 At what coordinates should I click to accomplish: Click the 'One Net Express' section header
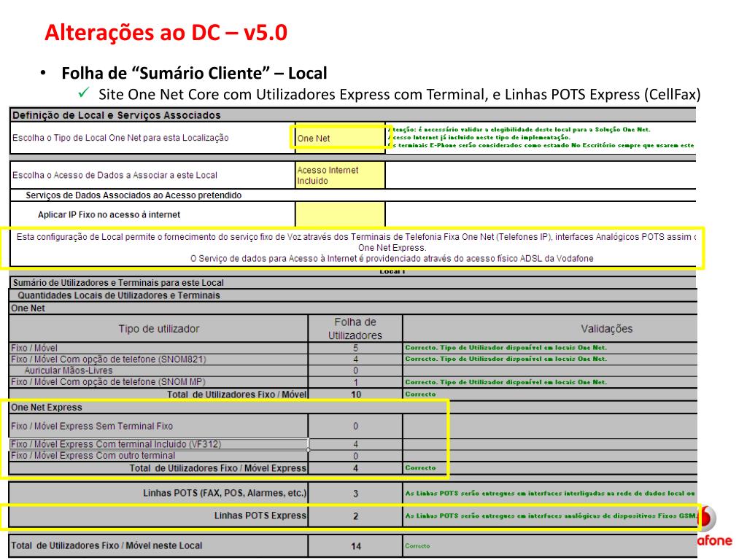pyautogui.click(x=47, y=407)
